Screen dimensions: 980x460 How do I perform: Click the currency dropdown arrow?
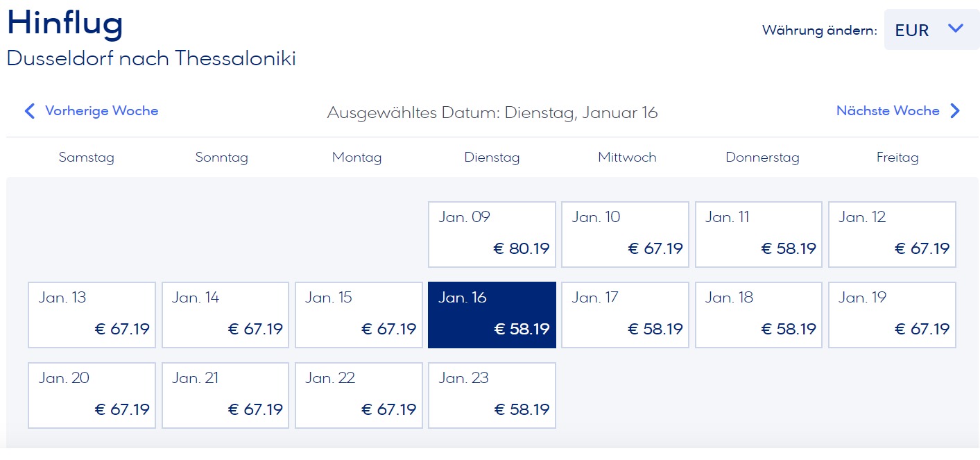click(x=956, y=29)
